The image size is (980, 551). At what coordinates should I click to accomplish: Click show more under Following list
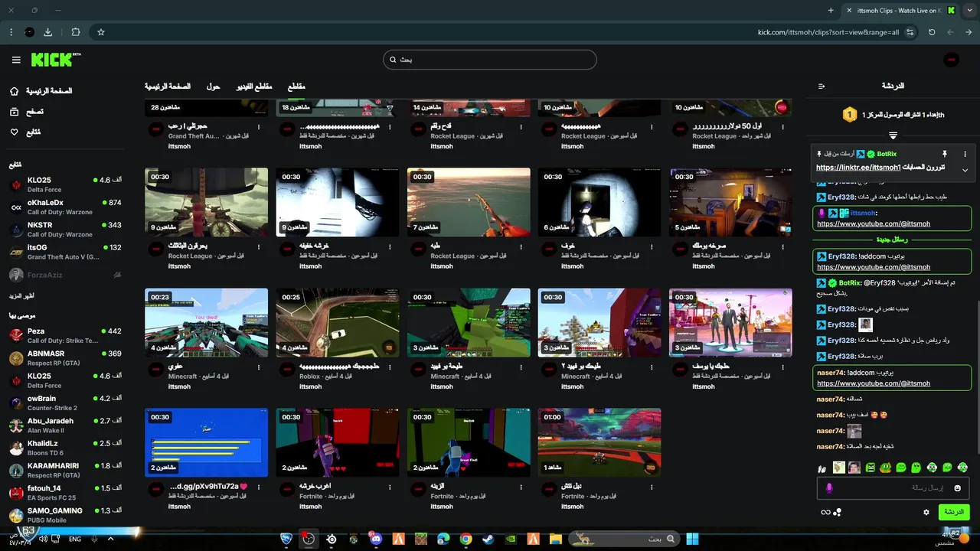(x=22, y=295)
